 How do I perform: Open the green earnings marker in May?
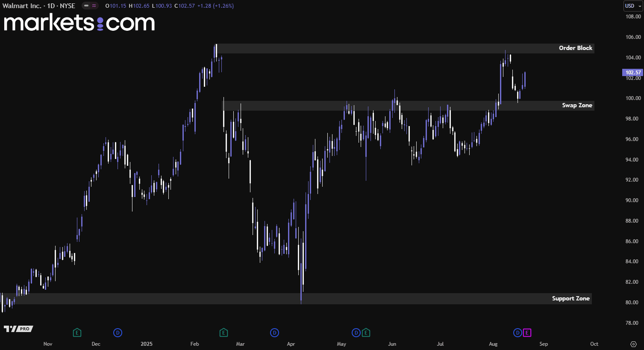(x=366, y=332)
